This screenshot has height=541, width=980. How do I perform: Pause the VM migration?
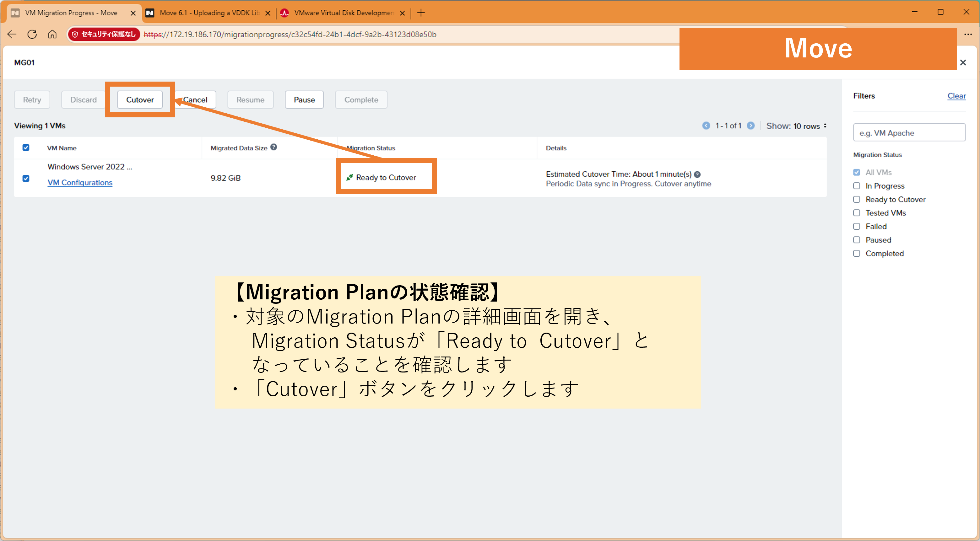304,99
